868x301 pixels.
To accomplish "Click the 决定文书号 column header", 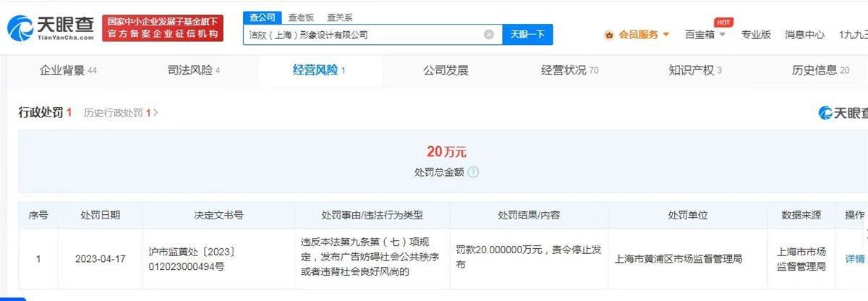I will pos(218,215).
